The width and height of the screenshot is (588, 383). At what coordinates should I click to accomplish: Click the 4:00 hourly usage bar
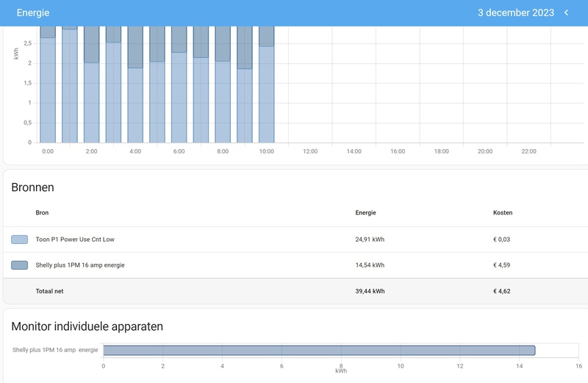tap(135, 85)
